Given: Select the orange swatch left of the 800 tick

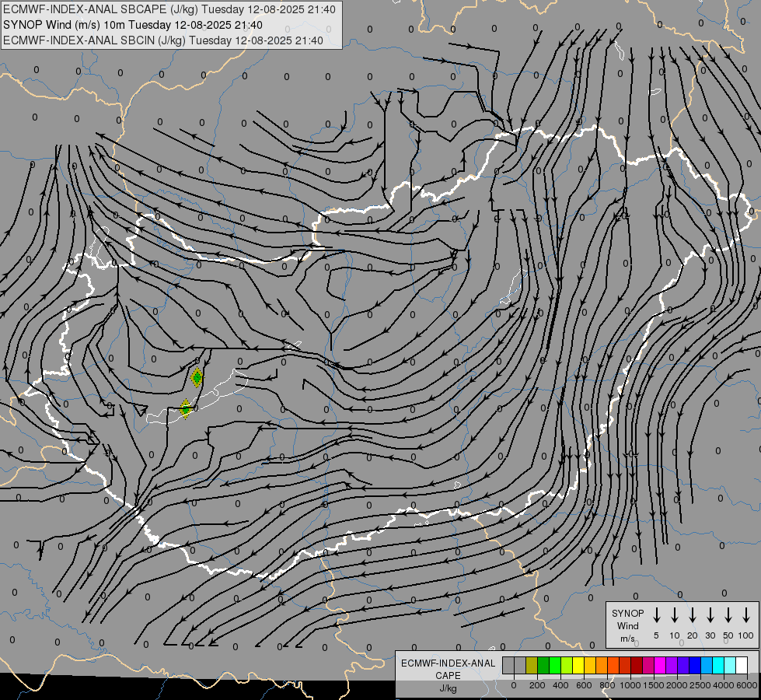Looking at the screenshot, I should click(x=602, y=665).
